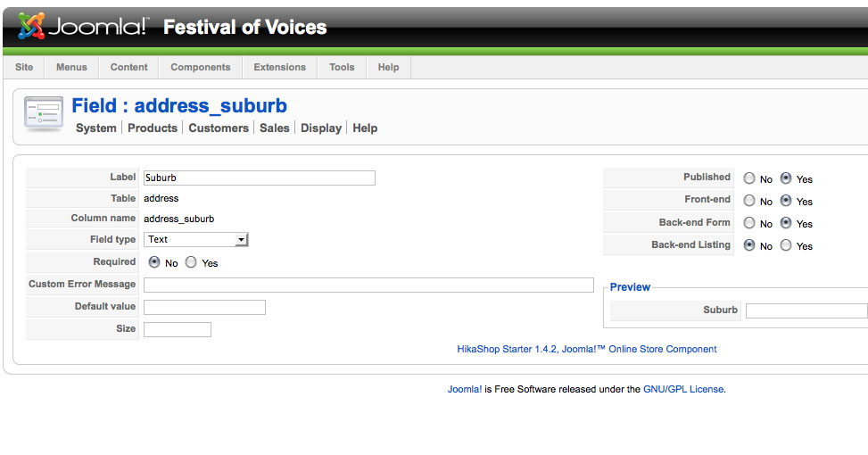This screenshot has height=455, width=868.
Task: Open the Extensions menu
Action: pyautogui.click(x=279, y=67)
